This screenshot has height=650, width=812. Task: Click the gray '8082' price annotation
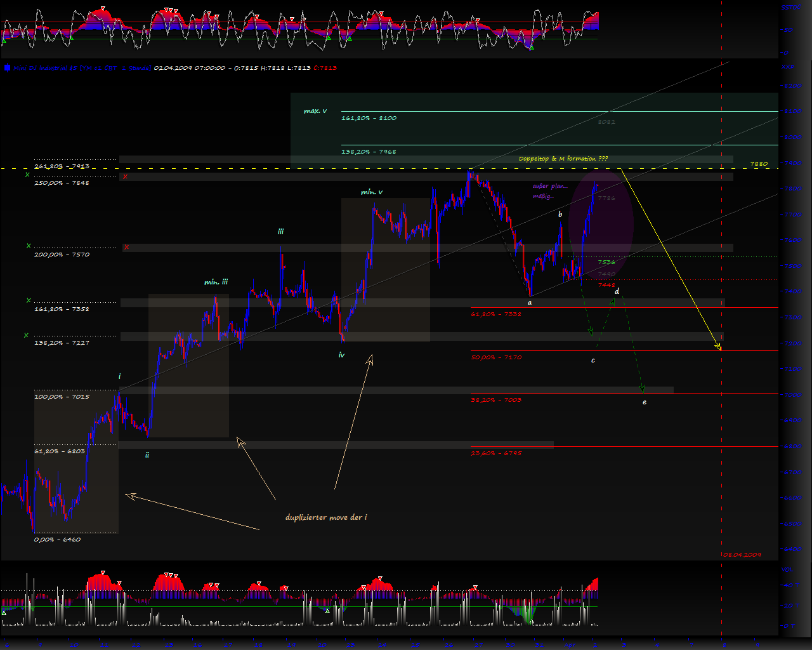[606, 121]
